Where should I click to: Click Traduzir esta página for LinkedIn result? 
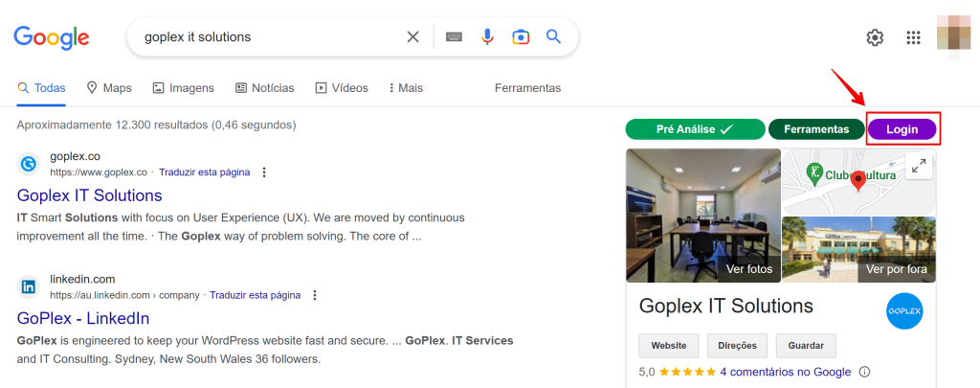point(255,295)
